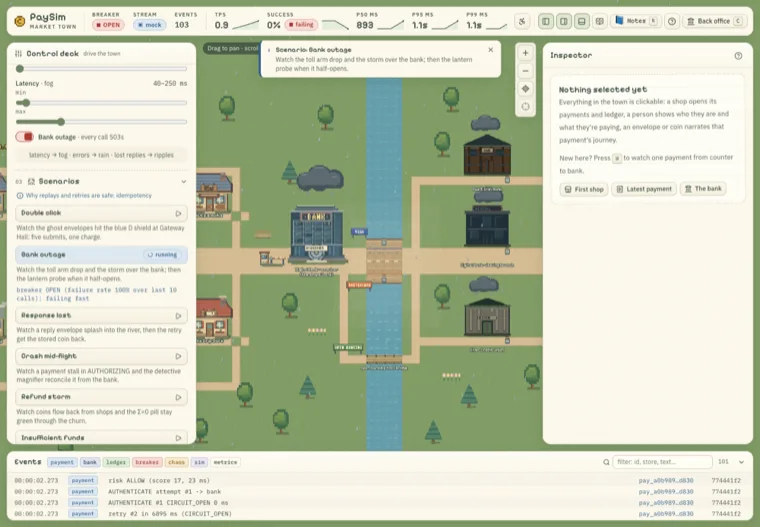Click the First shop button
This screenshot has width=760, height=527.
(x=584, y=189)
